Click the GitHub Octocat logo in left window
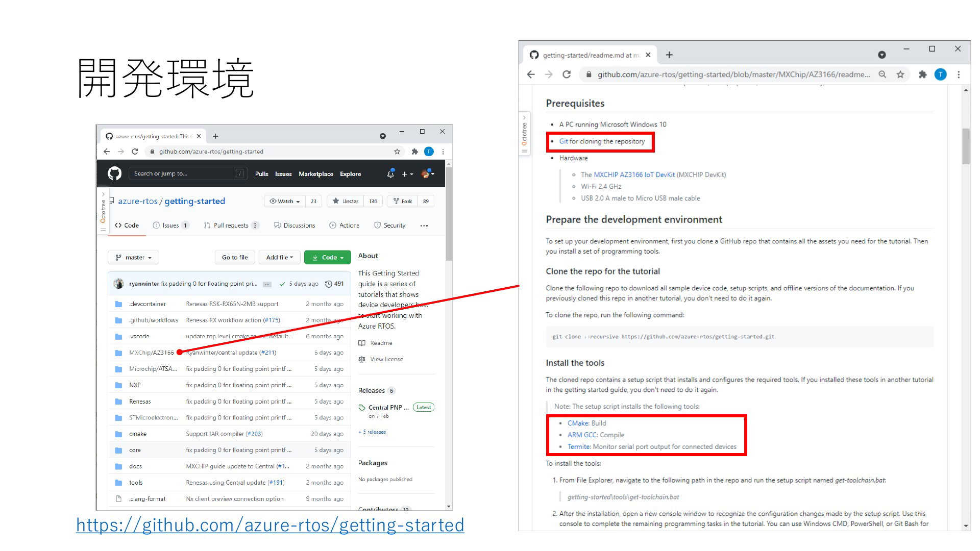The width and height of the screenshot is (980, 551). pyautogui.click(x=114, y=173)
